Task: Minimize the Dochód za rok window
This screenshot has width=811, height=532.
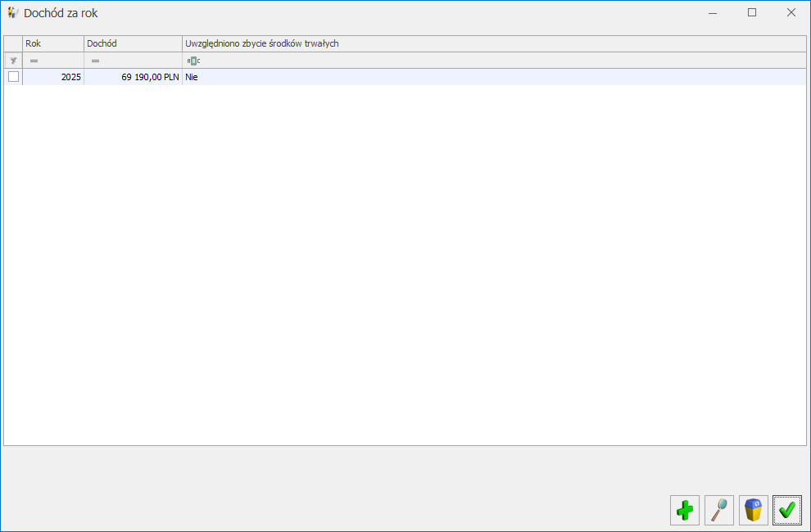Action: coord(713,13)
